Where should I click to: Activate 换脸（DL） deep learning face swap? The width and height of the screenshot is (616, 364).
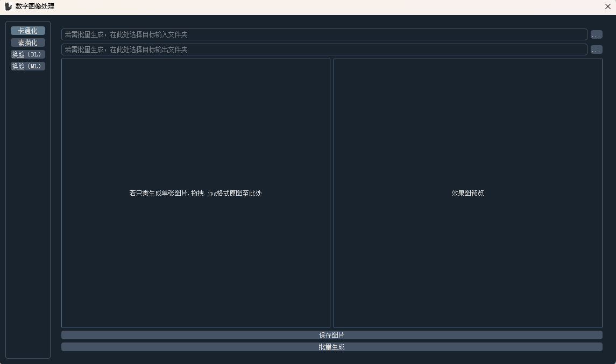click(27, 54)
